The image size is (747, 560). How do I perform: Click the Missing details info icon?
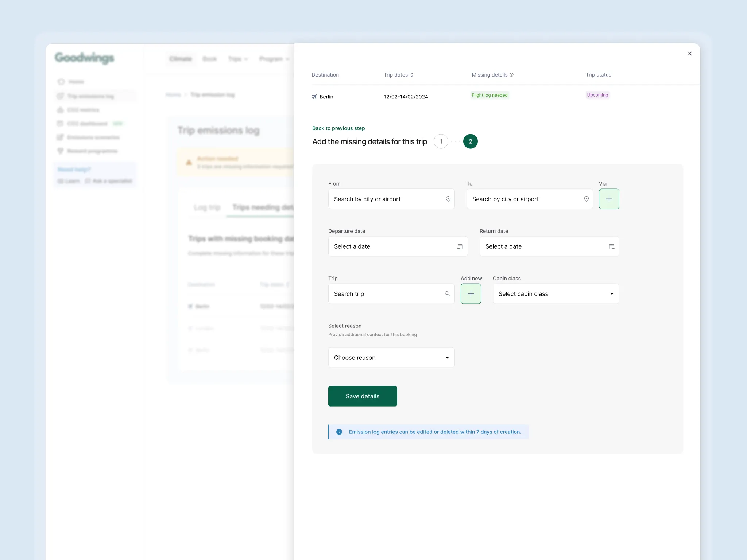point(511,75)
